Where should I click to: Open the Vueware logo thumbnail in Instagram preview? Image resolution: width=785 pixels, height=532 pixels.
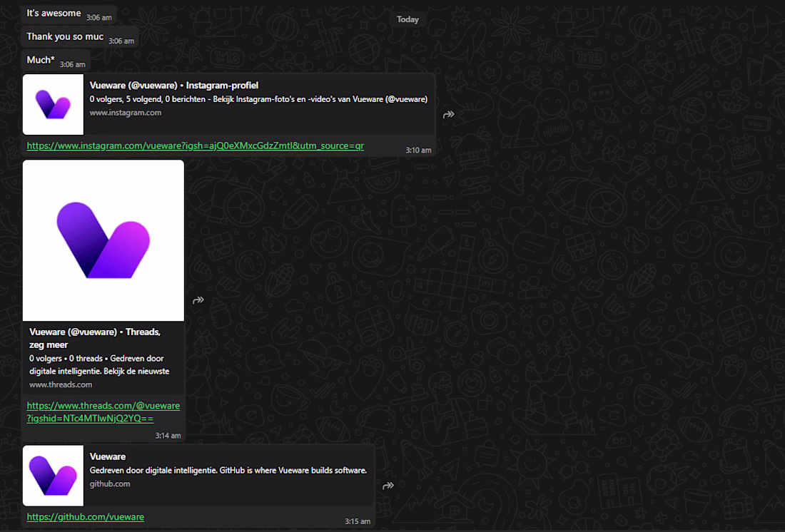[x=53, y=105]
